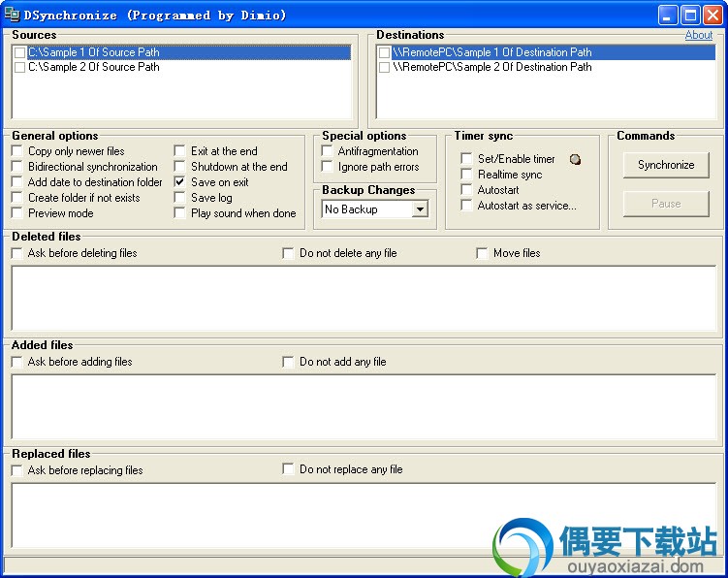The height and width of the screenshot is (578, 728).
Task: Enable Do not add any file
Action: coord(288,362)
